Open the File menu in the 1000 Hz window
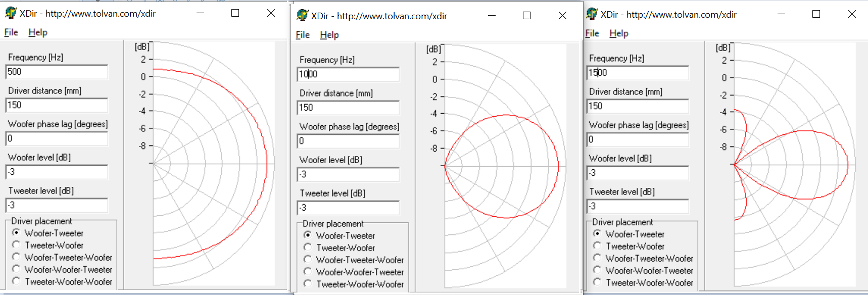This screenshot has width=868, height=295. (x=303, y=35)
